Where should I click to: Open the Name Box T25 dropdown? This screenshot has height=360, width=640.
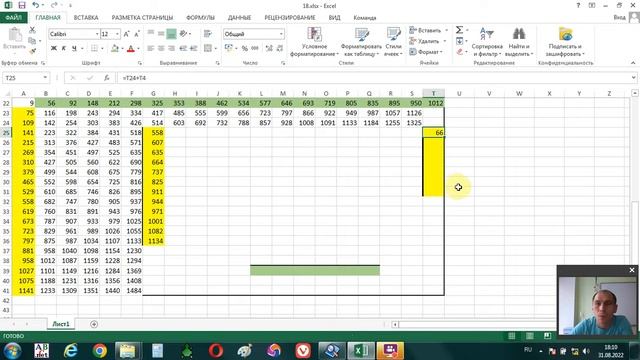click(x=45, y=78)
